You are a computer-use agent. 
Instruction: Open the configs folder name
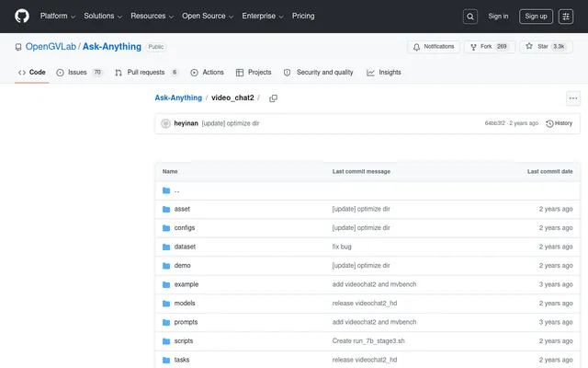[x=185, y=228]
